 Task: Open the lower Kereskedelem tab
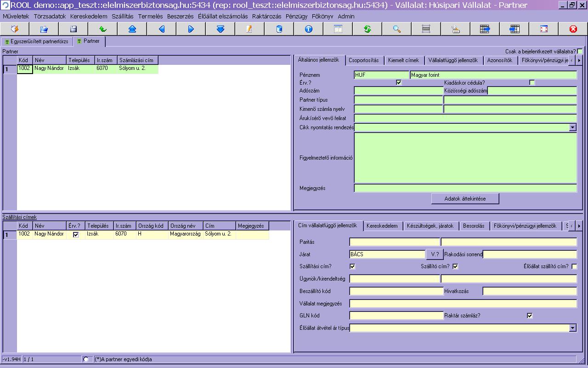[382, 226]
